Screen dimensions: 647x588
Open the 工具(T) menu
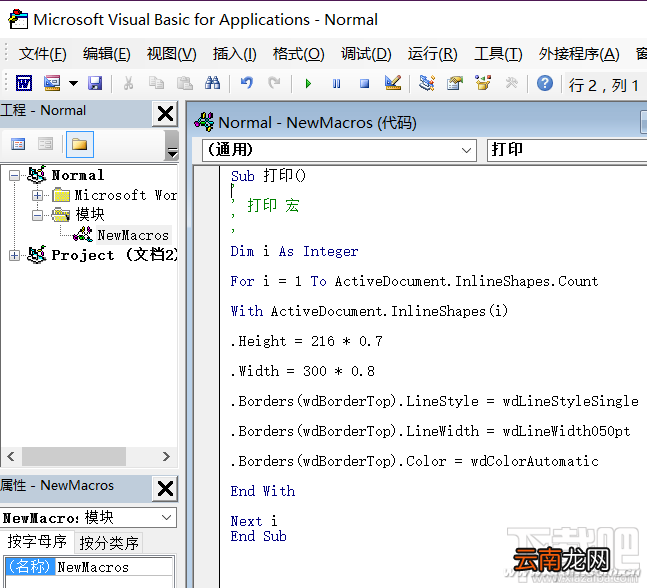tap(498, 54)
